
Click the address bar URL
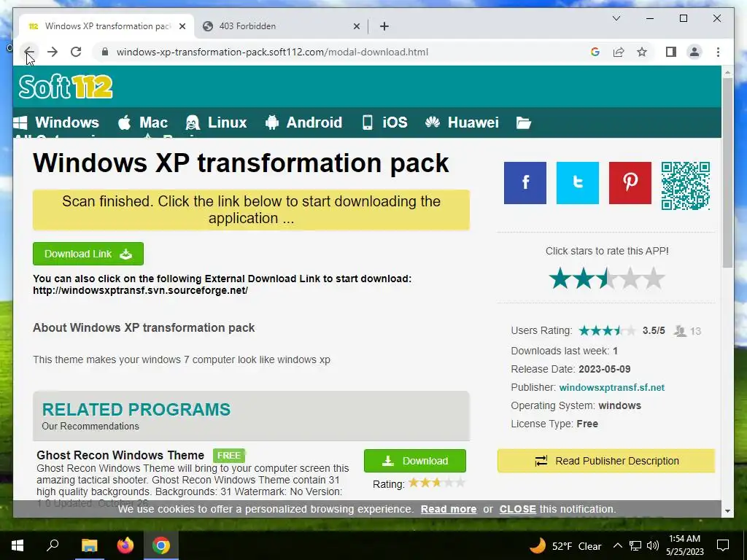(272, 52)
